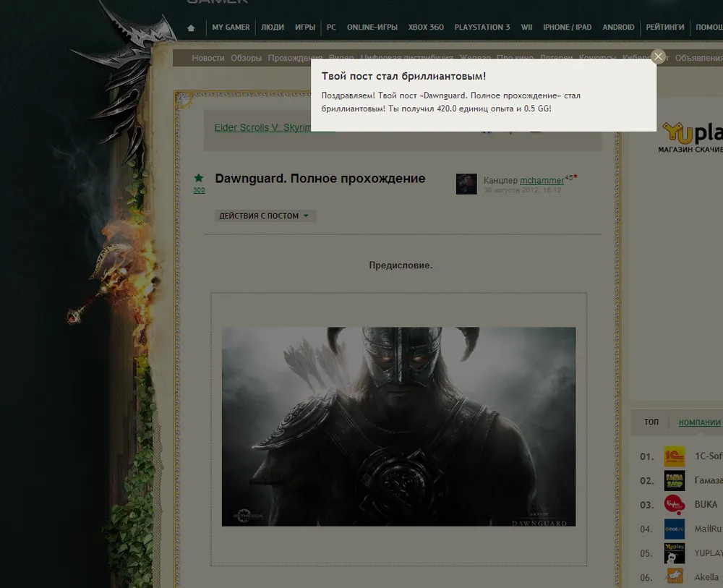
Task: Open the Elder Scrolls V: Skyrim link
Action: [262, 127]
